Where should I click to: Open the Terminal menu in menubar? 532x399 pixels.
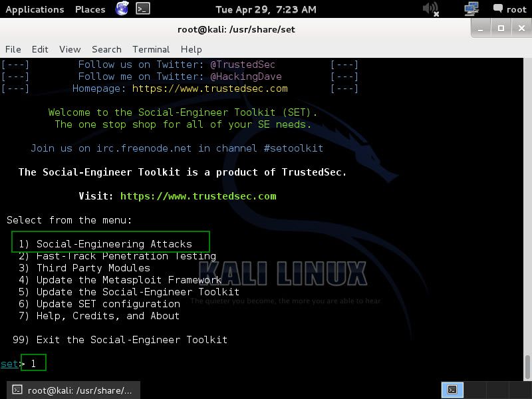pyautogui.click(x=151, y=49)
